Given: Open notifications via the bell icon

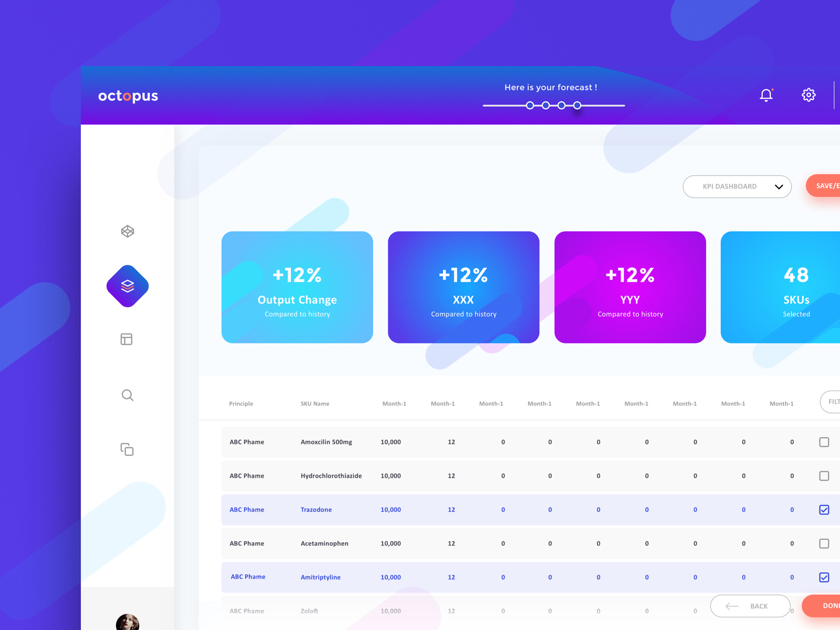Looking at the screenshot, I should click(766, 94).
